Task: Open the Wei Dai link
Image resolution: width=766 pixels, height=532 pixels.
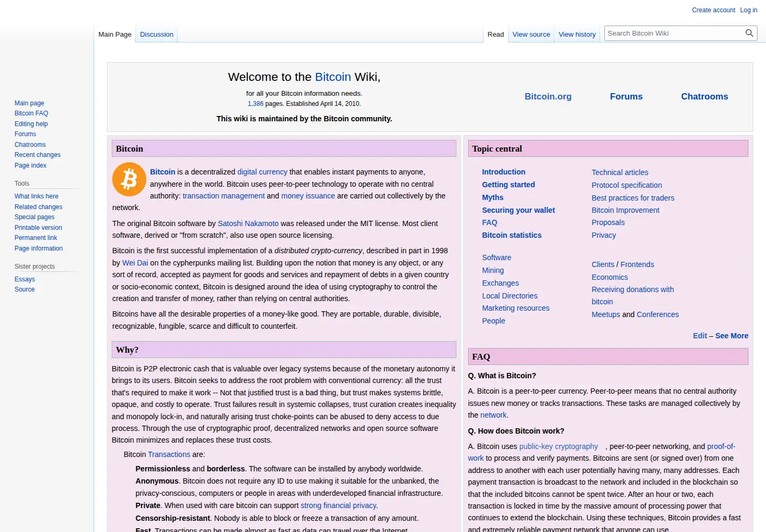Action: [135, 263]
